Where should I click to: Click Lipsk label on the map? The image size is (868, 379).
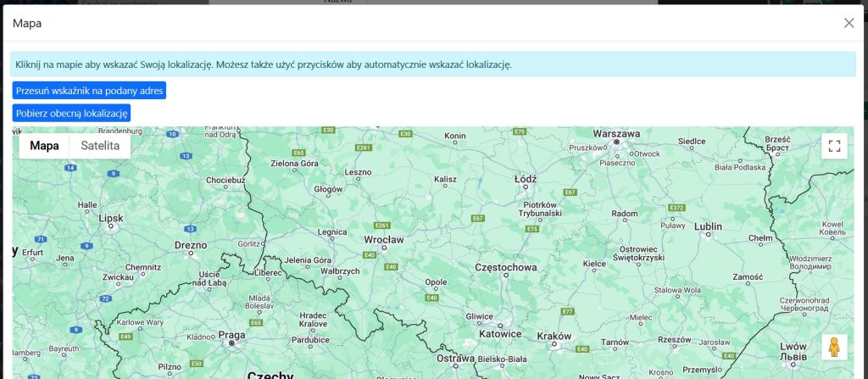pos(111,218)
